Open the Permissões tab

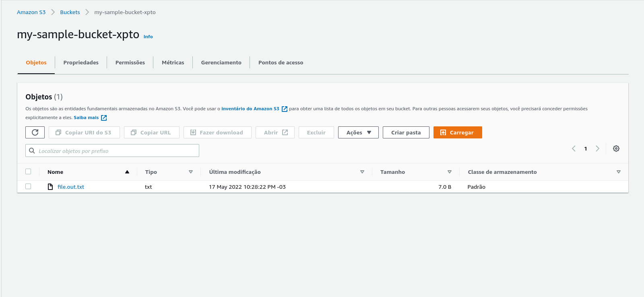coord(130,62)
